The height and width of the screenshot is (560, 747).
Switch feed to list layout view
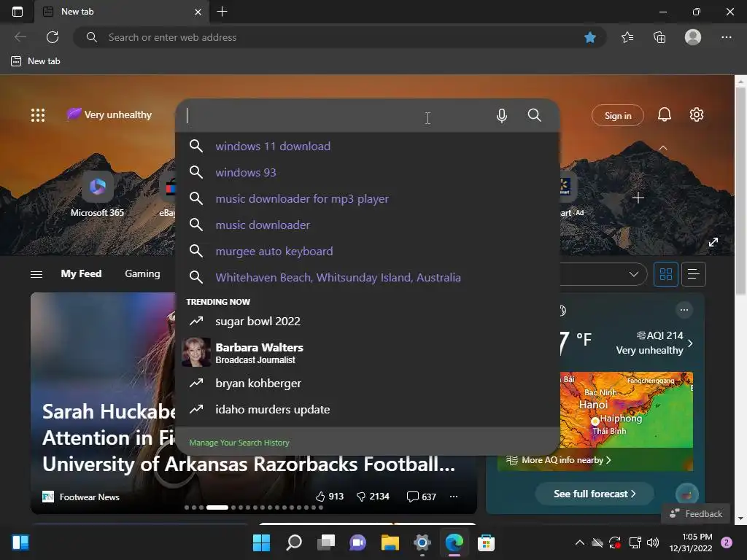(x=693, y=274)
